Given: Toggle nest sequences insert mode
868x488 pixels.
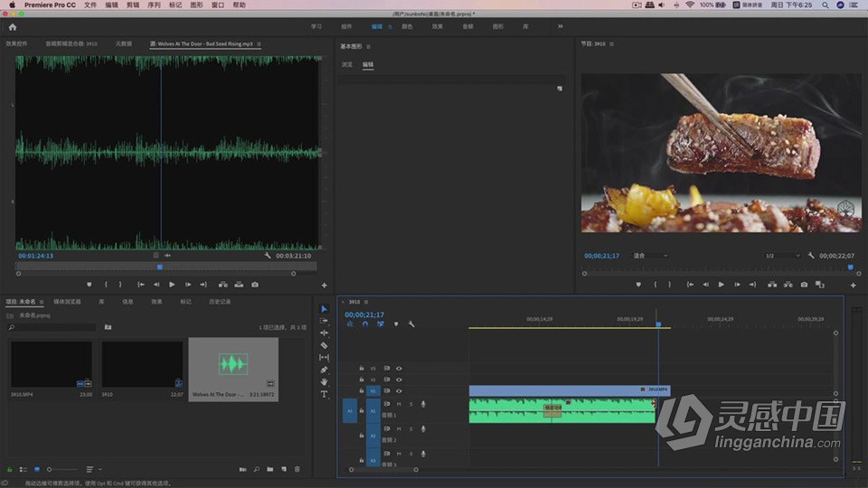Looking at the screenshot, I should tap(350, 324).
